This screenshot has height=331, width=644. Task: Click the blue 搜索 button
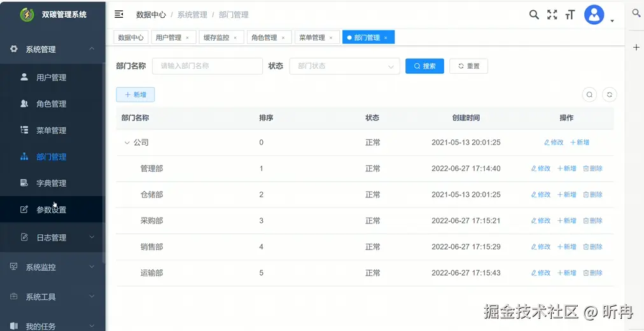[x=424, y=66]
